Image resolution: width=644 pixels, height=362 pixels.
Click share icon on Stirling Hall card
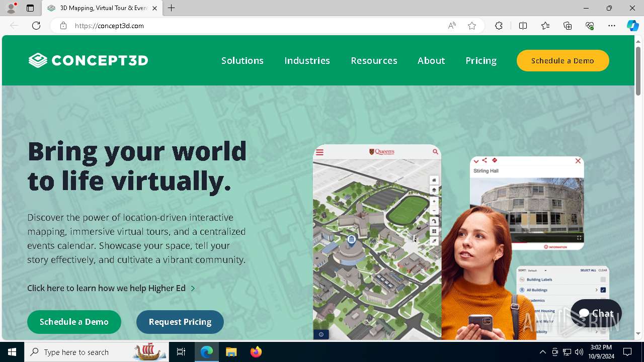485,160
